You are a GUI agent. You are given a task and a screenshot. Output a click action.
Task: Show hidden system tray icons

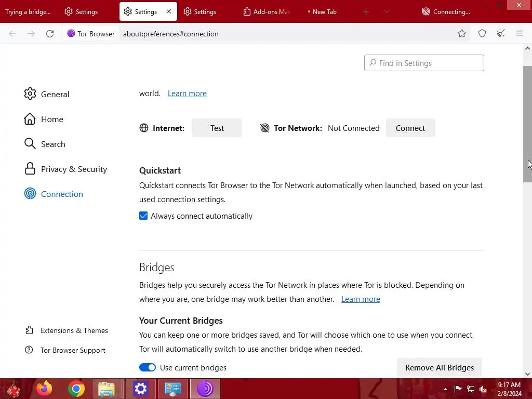tap(445, 389)
